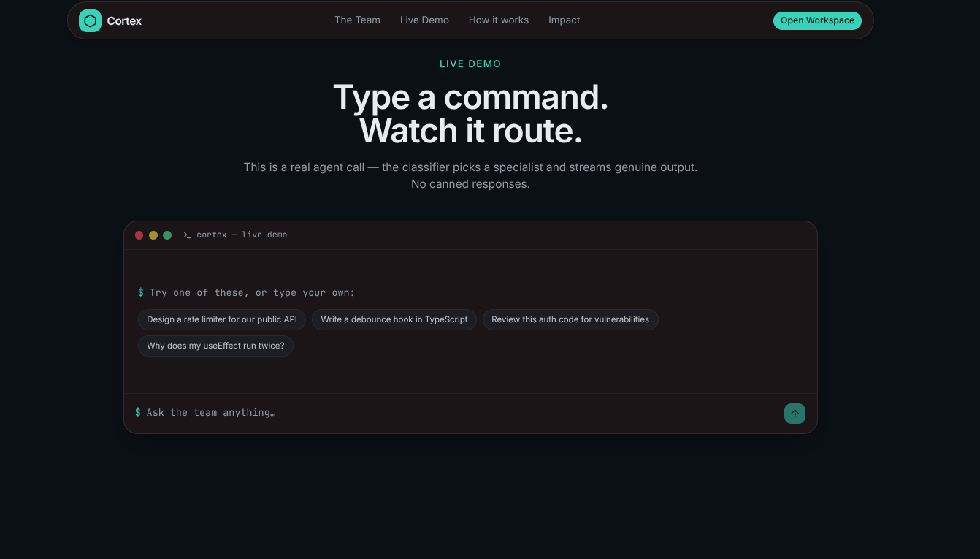Jump to the Impact nav item

coord(564,20)
